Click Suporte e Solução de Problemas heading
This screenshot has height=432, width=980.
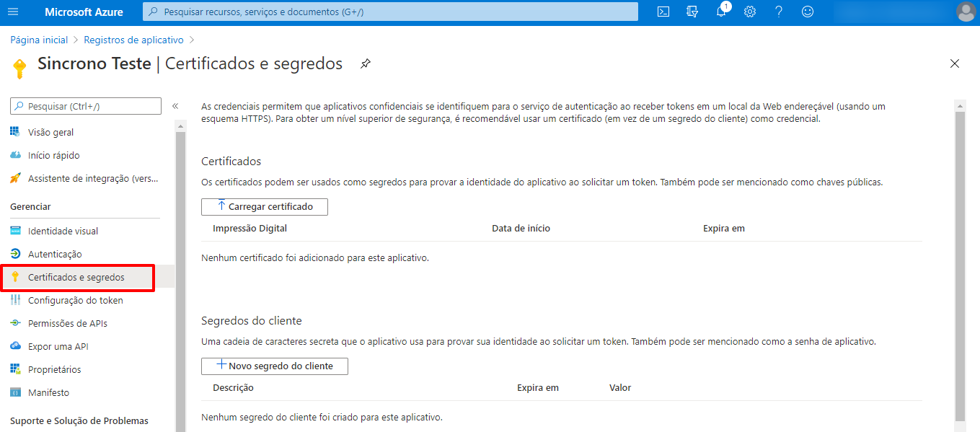pyautogui.click(x=79, y=420)
